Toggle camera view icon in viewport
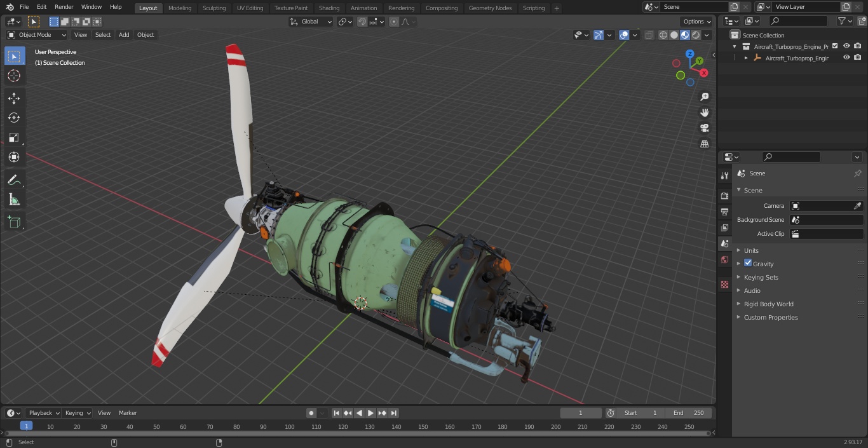This screenshot has width=868, height=448. point(704,128)
